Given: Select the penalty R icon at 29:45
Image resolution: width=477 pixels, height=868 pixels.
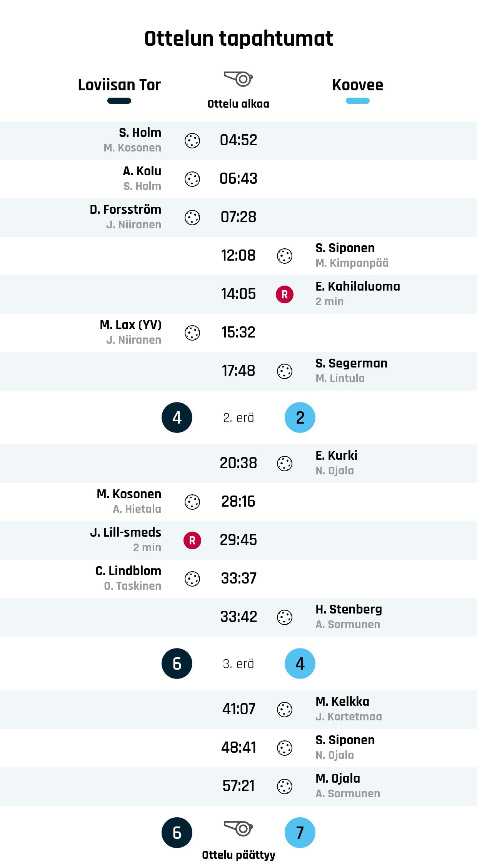Looking at the screenshot, I should (x=192, y=540).
